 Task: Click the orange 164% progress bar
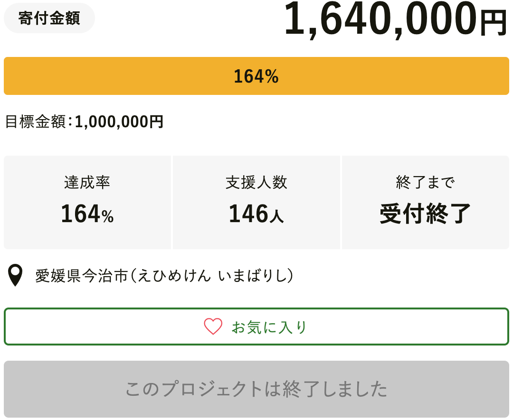(x=256, y=76)
